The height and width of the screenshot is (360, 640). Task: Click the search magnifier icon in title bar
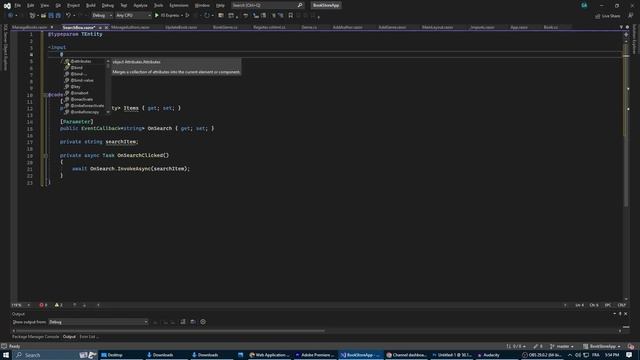tap(300, 5)
